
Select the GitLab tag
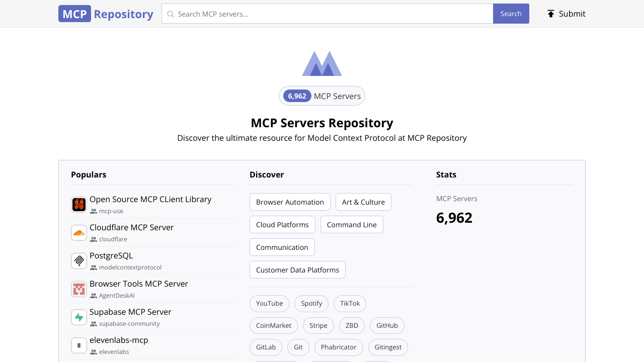(266, 347)
